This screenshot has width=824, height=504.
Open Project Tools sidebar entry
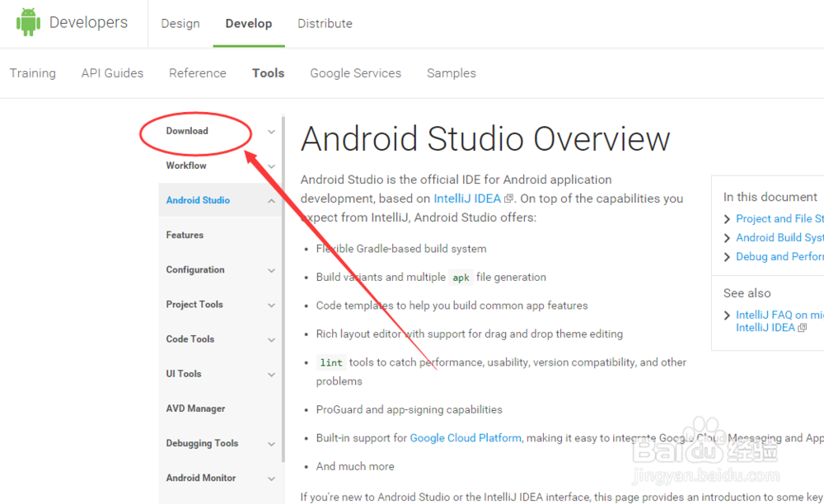pyautogui.click(x=194, y=305)
